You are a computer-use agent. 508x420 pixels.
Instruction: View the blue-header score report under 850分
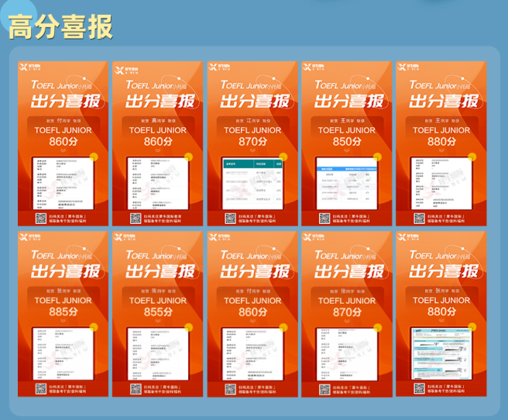click(x=347, y=184)
